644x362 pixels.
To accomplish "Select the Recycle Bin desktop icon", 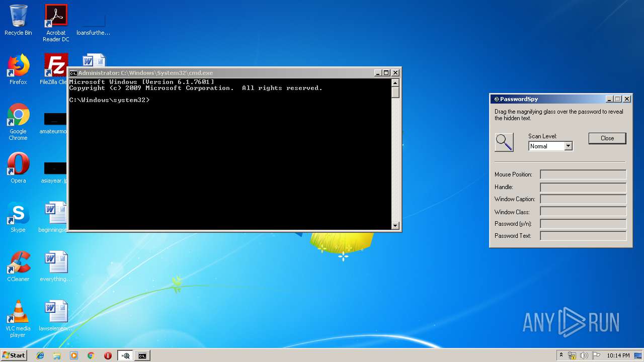I will click(18, 20).
